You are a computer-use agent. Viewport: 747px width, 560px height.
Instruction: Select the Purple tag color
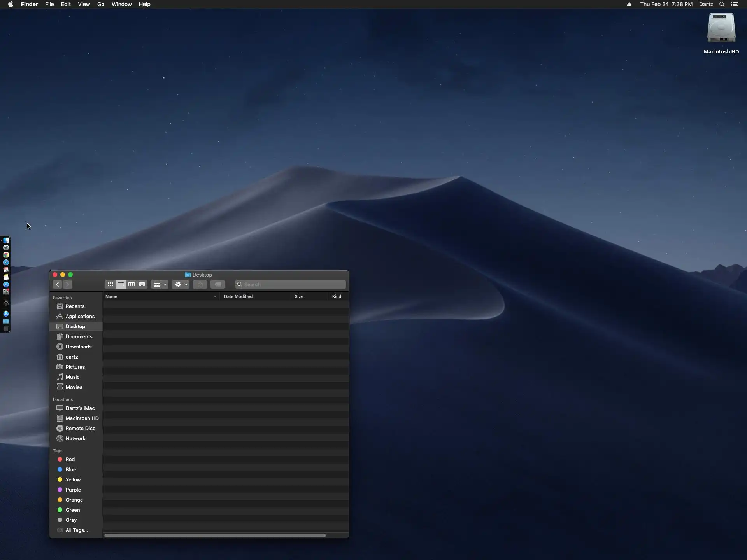pos(73,490)
